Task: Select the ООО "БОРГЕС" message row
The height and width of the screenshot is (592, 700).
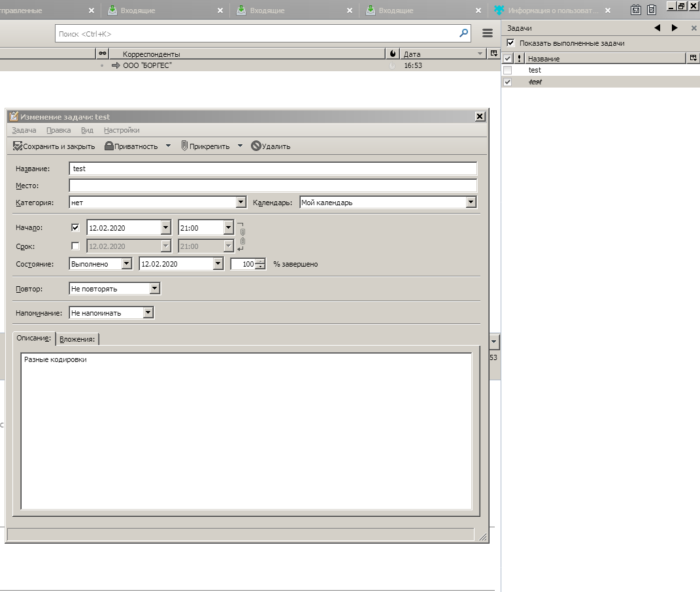Action: [x=147, y=65]
